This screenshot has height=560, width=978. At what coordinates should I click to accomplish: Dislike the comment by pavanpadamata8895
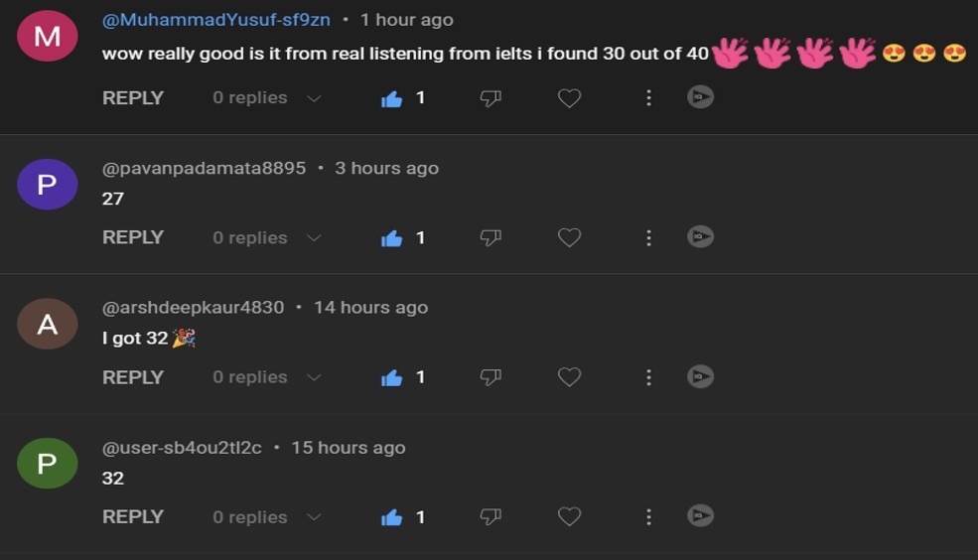click(490, 238)
